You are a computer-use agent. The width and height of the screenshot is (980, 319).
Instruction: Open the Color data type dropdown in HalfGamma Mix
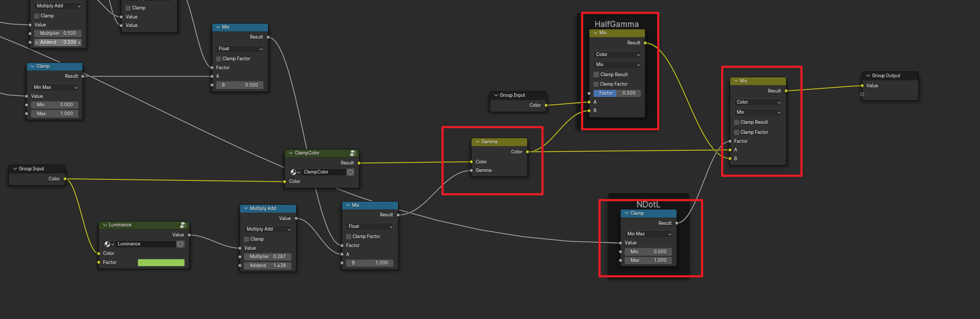point(617,54)
